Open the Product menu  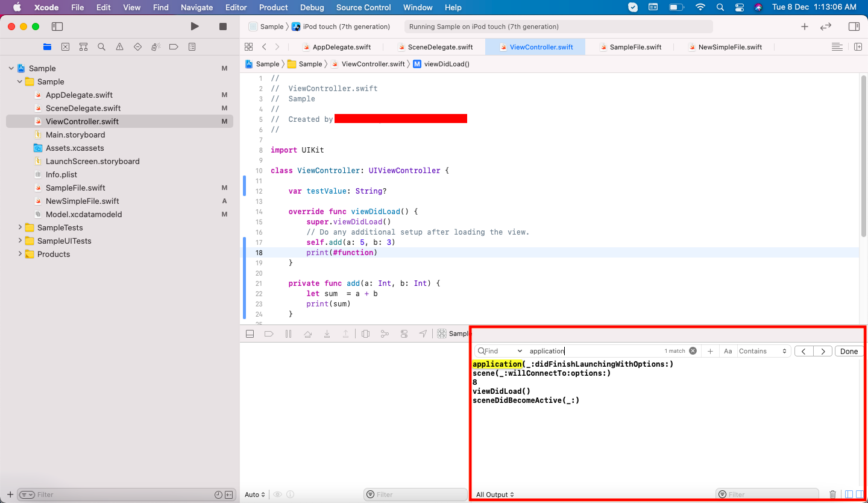coord(273,7)
